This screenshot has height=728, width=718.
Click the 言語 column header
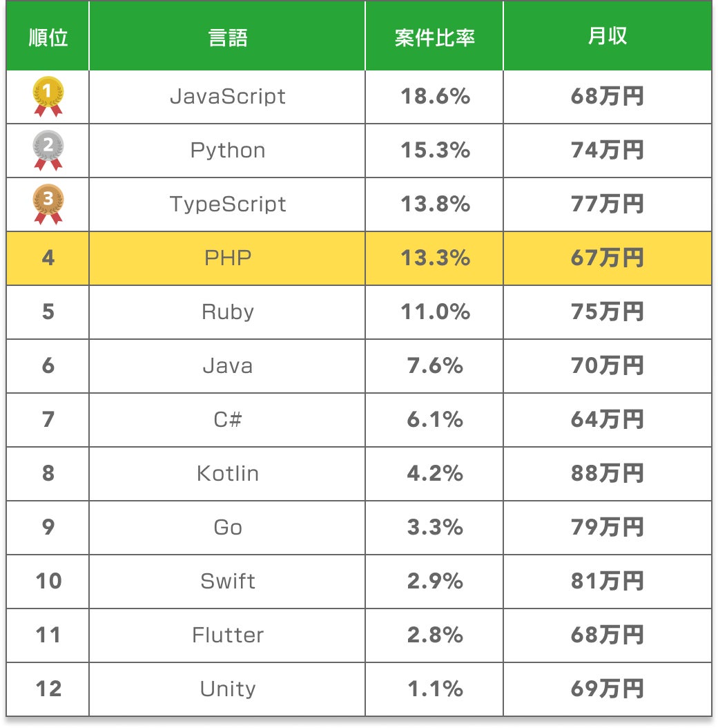pos(227,37)
